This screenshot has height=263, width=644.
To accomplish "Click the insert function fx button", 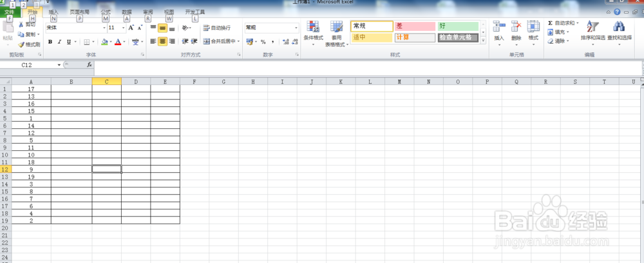I will pyautogui.click(x=90, y=65).
